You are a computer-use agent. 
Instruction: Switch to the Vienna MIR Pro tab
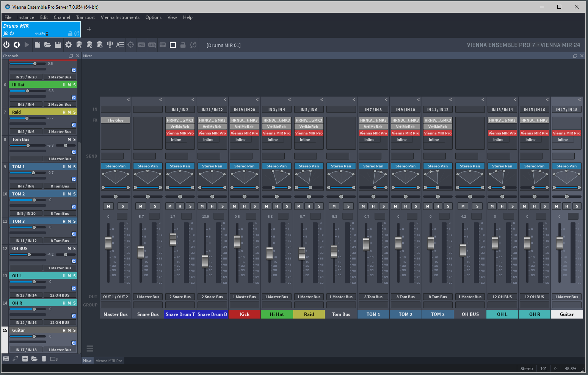click(109, 361)
